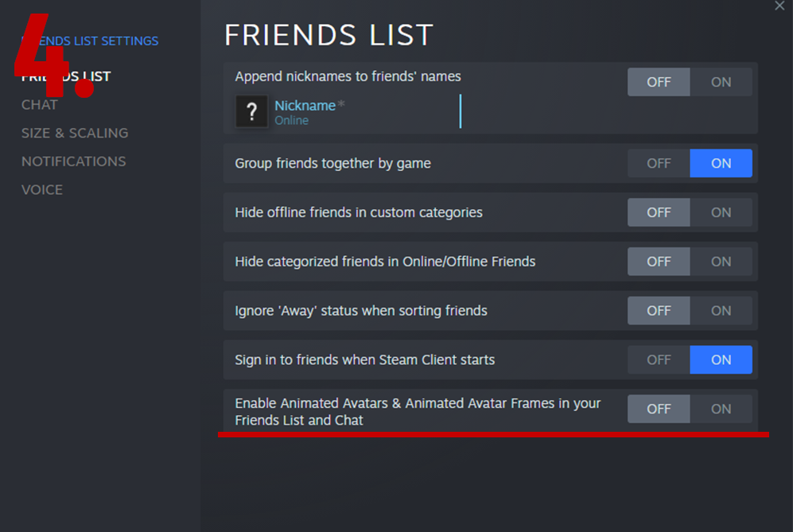This screenshot has height=532, width=793.
Task: Select OFF for Ignore 'Away' status
Action: pyautogui.click(x=659, y=311)
